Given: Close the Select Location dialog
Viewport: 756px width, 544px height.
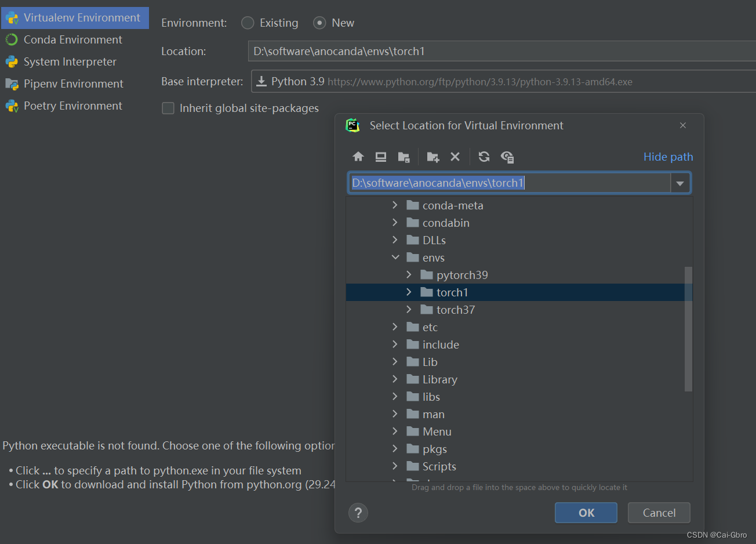Looking at the screenshot, I should click(x=683, y=125).
